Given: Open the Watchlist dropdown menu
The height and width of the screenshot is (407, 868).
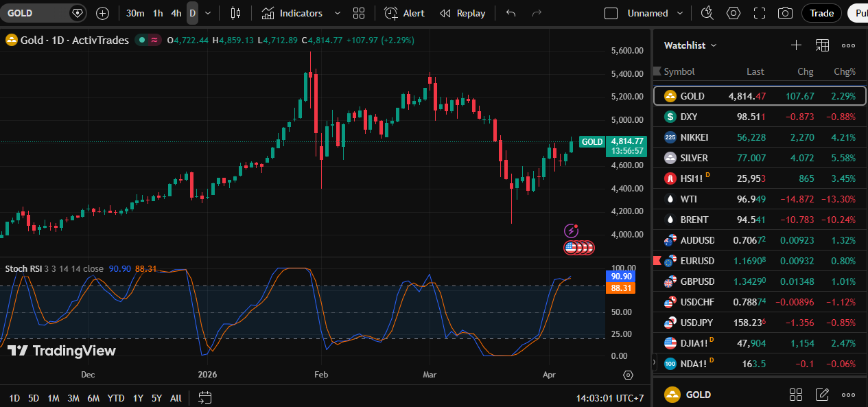Looking at the screenshot, I should coord(690,45).
